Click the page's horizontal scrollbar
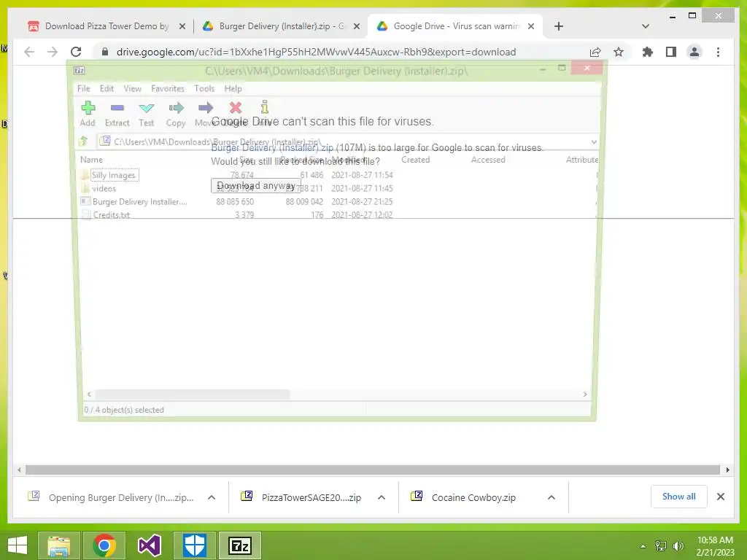The height and width of the screenshot is (560, 747). click(x=373, y=470)
